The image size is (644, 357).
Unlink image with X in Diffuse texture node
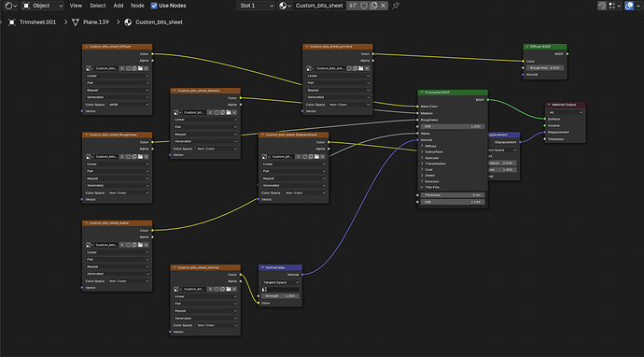click(147, 68)
